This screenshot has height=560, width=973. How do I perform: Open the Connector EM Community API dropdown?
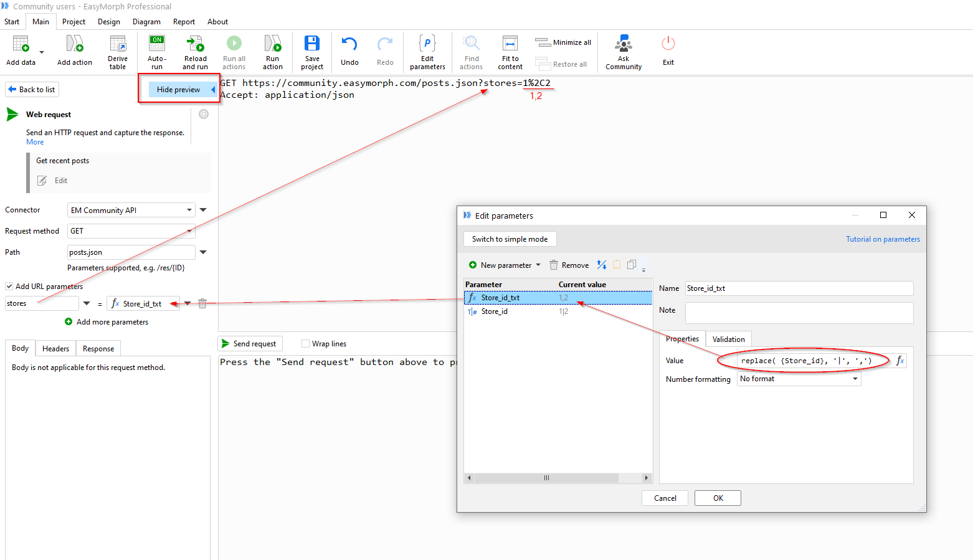click(x=131, y=210)
